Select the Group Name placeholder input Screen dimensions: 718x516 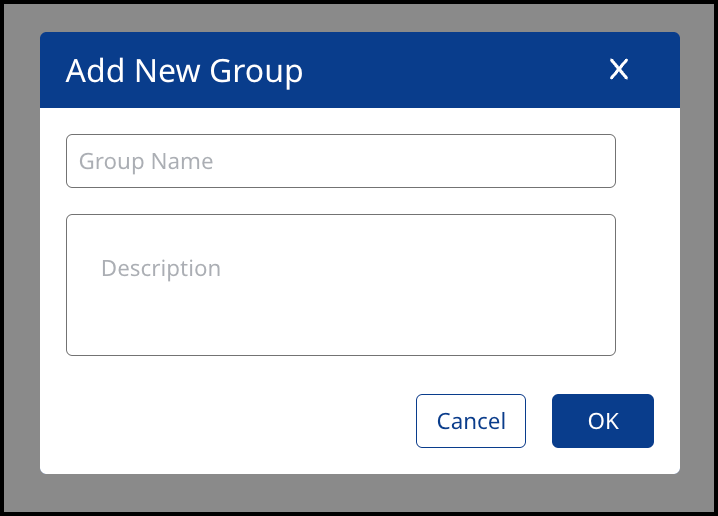tap(340, 161)
